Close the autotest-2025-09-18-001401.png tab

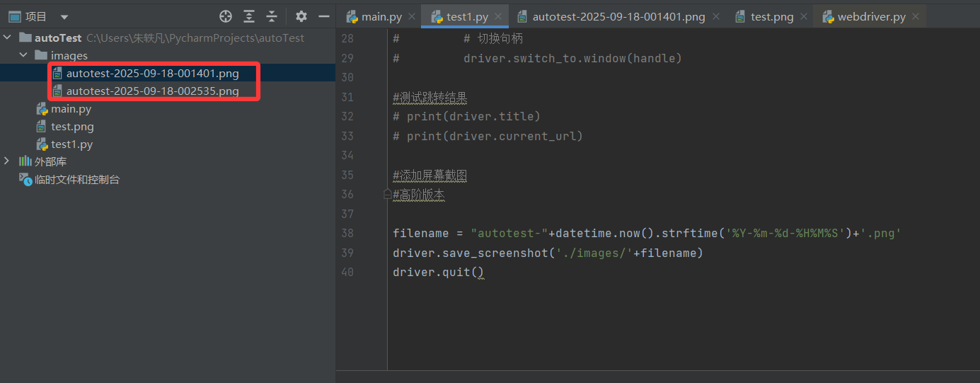[x=715, y=16]
